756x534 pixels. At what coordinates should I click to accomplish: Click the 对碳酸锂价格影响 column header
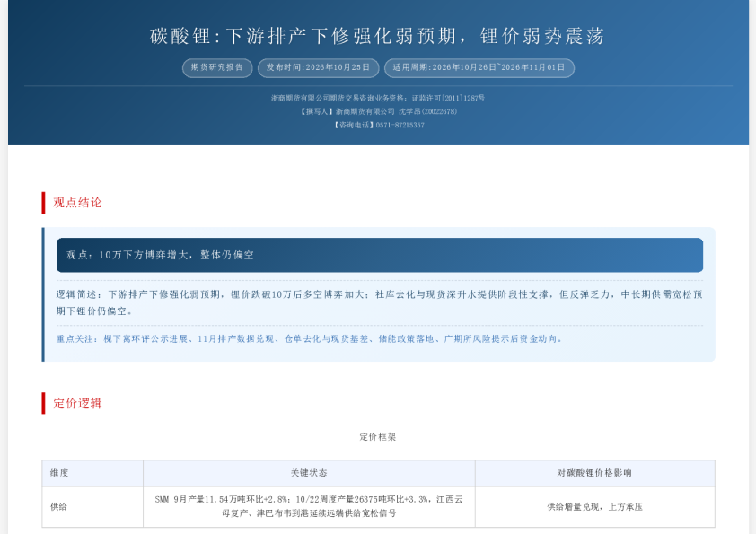tap(595, 473)
